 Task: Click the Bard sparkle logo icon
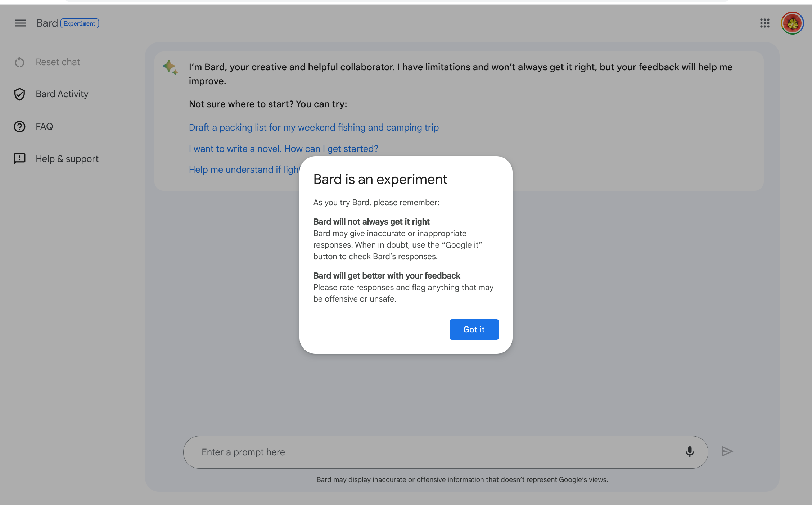click(x=170, y=67)
